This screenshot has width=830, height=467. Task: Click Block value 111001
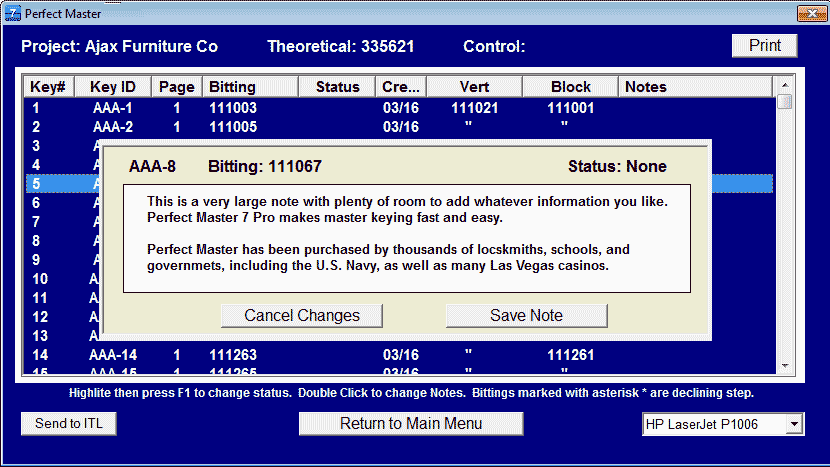[x=570, y=108]
